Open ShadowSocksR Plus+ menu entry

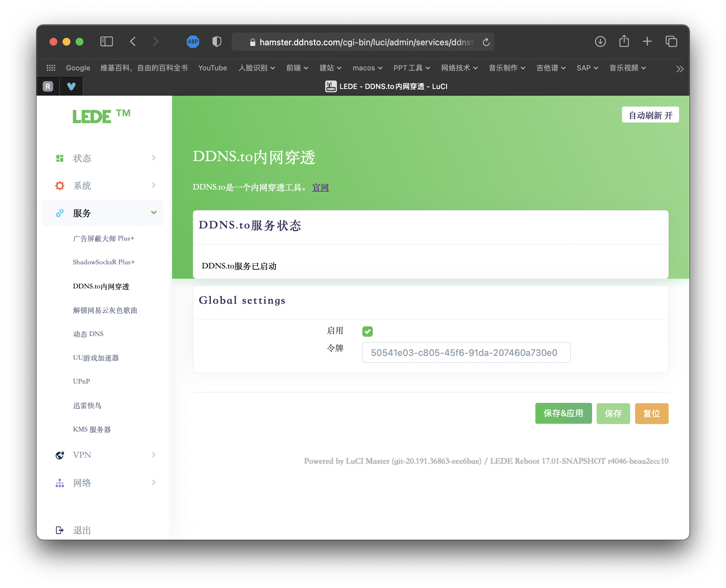(x=104, y=262)
